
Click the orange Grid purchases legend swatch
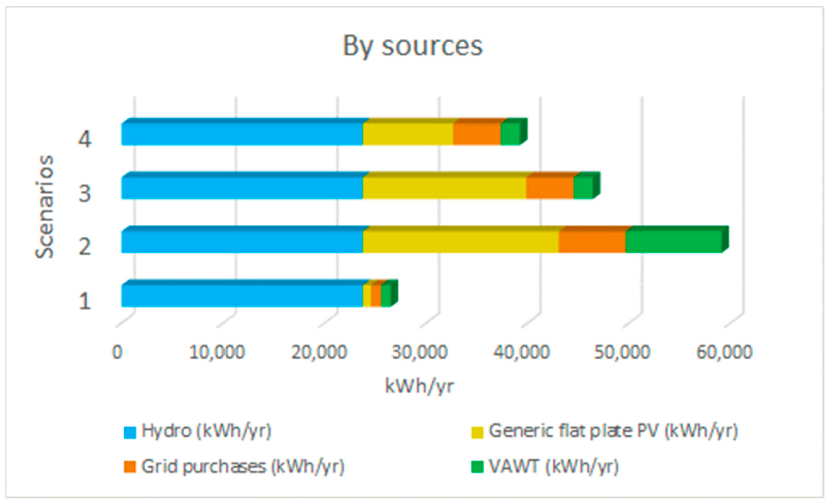[130, 467]
